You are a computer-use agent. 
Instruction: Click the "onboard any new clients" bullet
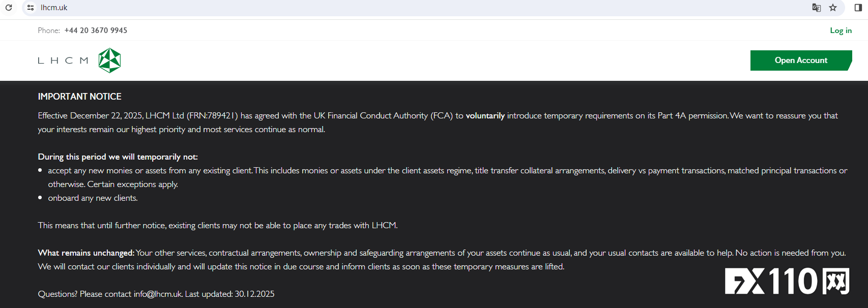[93, 198]
